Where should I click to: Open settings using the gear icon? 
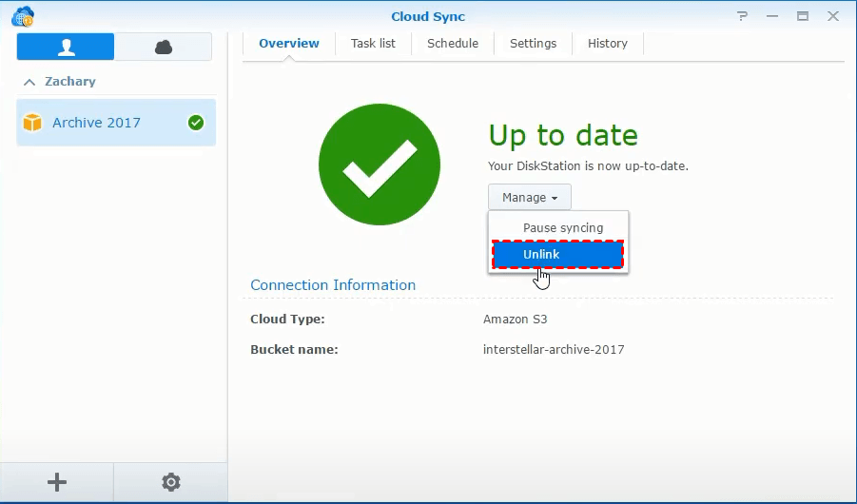coord(171,482)
